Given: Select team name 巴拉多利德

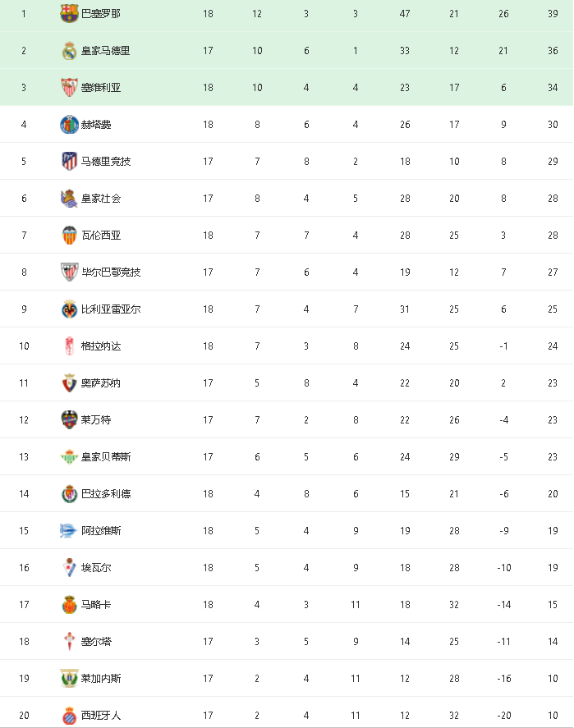Looking at the screenshot, I should coord(106,493).
